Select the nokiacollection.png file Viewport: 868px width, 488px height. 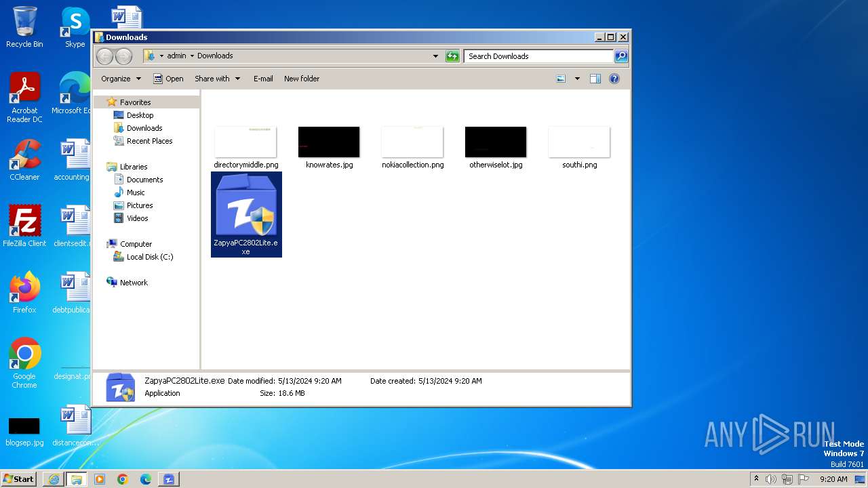coord(412,147)
